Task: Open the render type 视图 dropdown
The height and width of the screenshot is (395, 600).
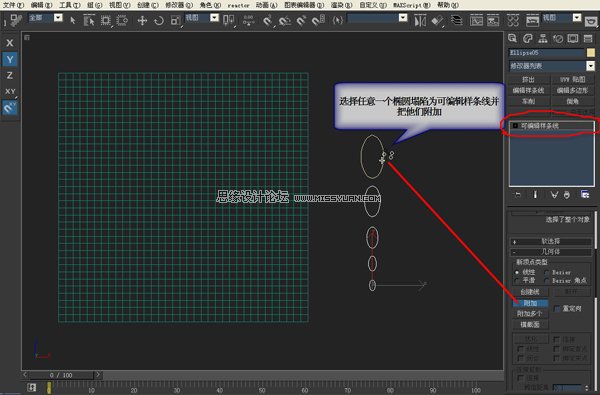Action: (577, 18)
